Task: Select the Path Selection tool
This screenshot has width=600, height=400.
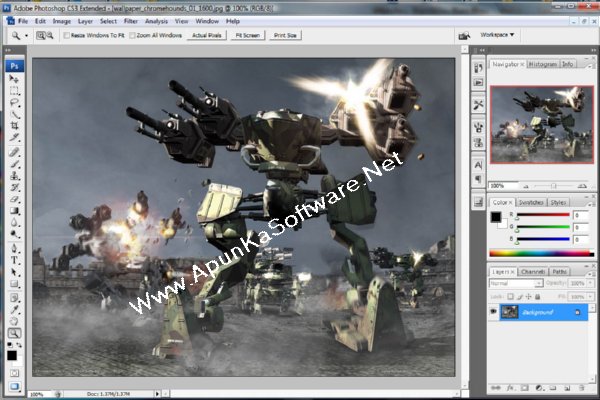Action: click(14, 272)
